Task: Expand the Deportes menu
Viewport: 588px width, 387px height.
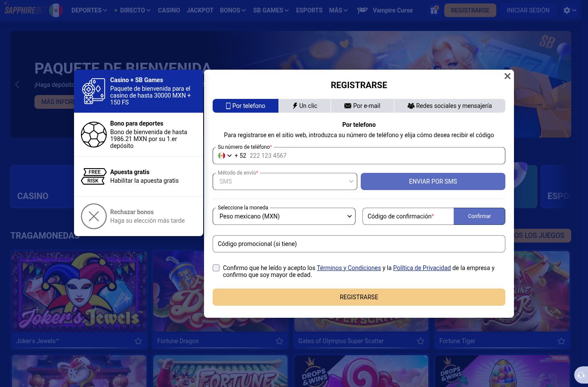Action: pos(89,10)
